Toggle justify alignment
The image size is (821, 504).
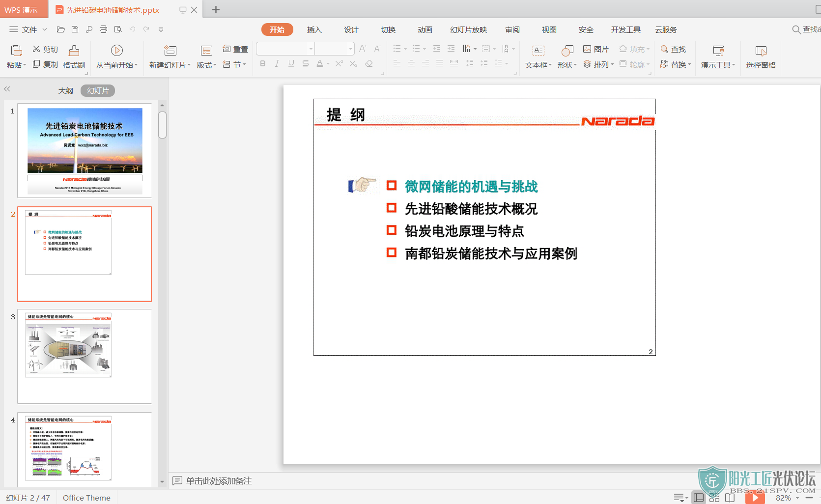440,63
